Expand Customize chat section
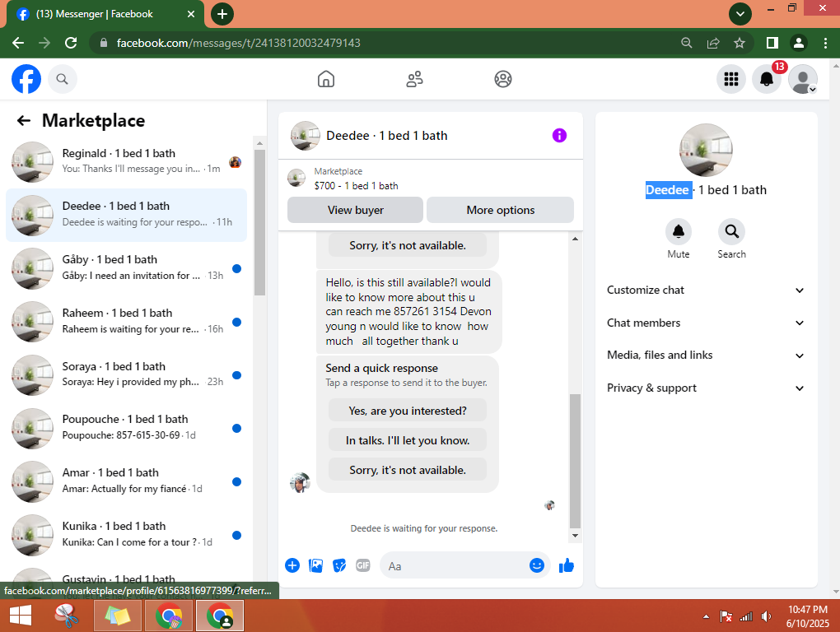 pos(706,290)
